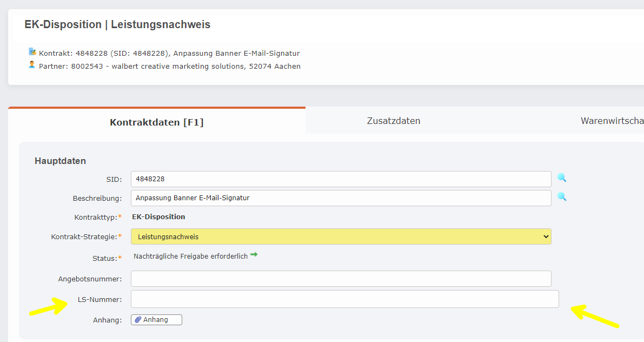The image size is (644, 342).
Task: Click the Kontrakt icon in the header
Action: [32, 52]
